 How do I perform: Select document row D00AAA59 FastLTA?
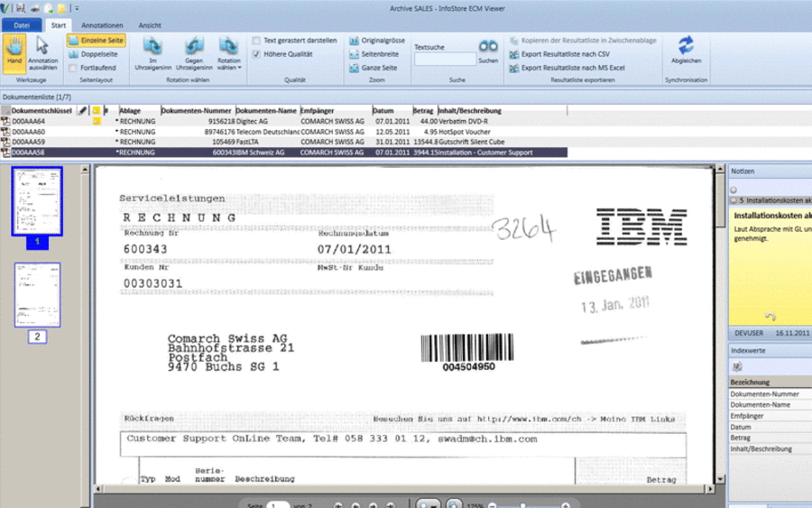coord(284,142)
